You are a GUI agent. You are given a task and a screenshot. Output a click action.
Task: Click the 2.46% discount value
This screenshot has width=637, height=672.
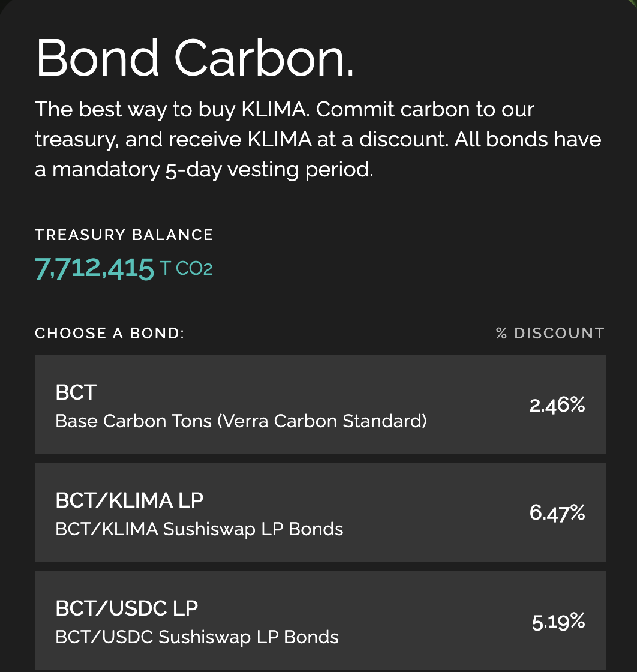[557, 404]
